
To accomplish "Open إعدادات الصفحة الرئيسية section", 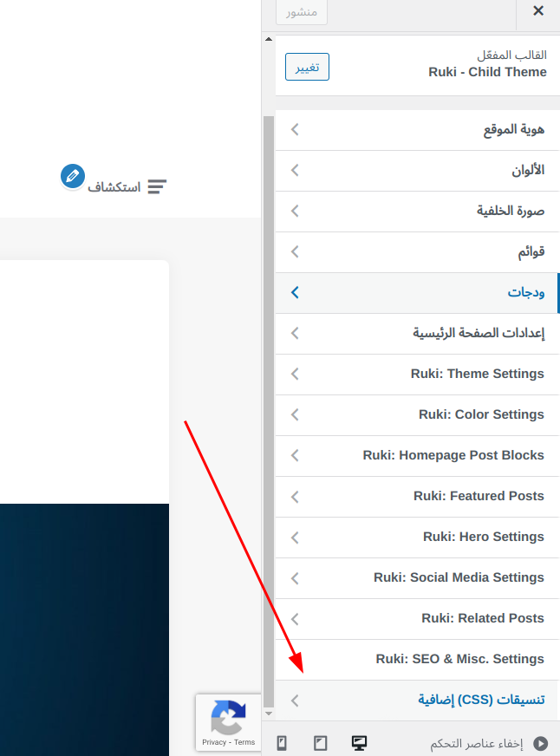I will pos(417,334).
